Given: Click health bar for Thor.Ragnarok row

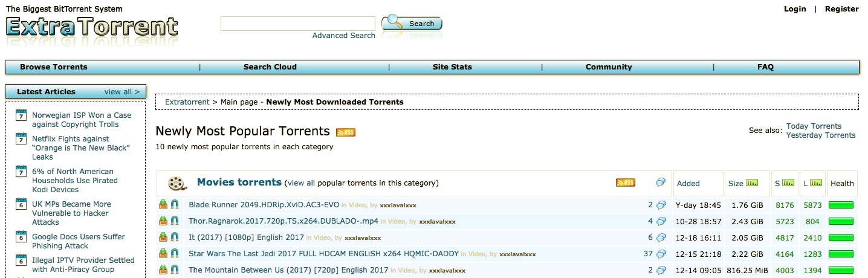Looking at the screenshot, I should tap(841, 221).
